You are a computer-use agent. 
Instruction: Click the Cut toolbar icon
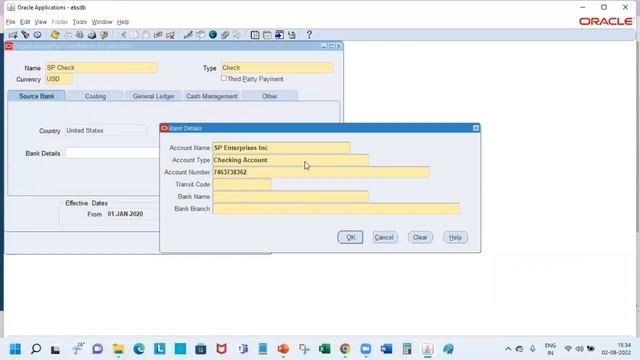(123, 35)
